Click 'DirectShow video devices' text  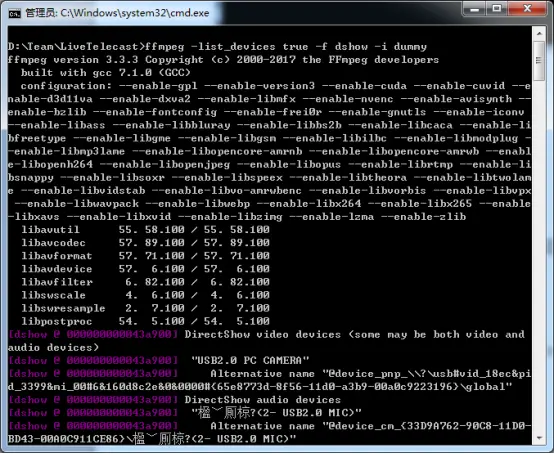pyautogui.click(x=263, y=335)
